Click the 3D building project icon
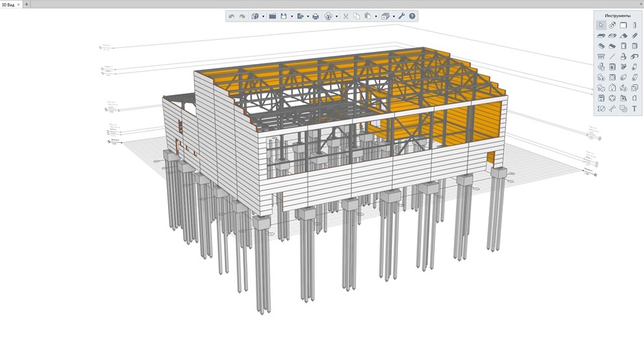 tap(254, 16)
